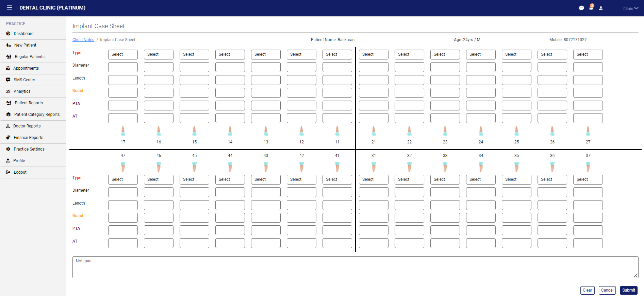Image resolution: width=644 pixels, height=296 pixels.
Task: Open Type dropdown for tooth 27
Action: click(x=588, y=54)
